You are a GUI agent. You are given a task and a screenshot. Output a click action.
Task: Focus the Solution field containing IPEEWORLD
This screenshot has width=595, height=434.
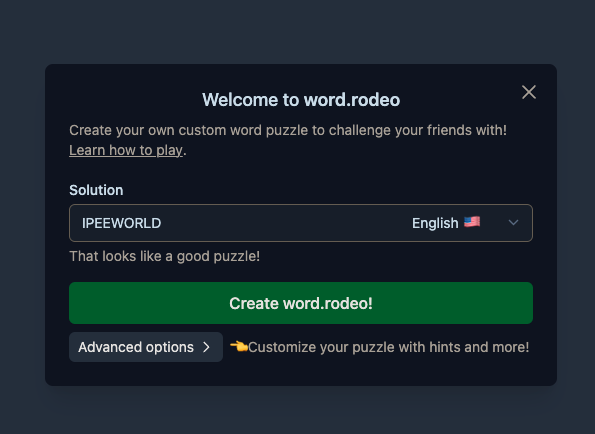pyautogui.click(x=301, y=223)
